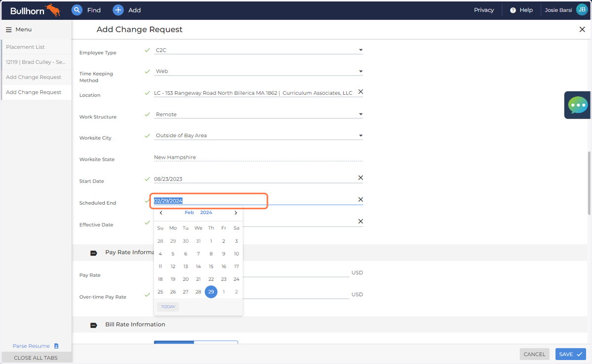Click the Pay Rate input field

coord(296,273)
